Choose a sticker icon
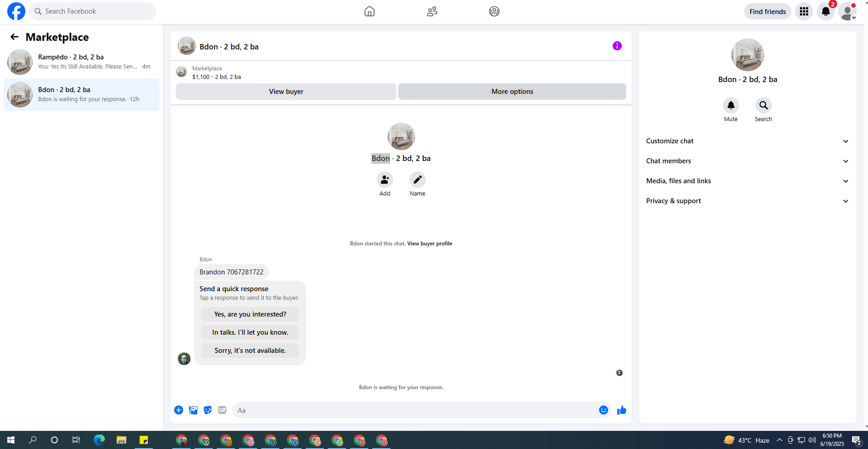Screen dimensions: 868x449 (x=208, y=410)
